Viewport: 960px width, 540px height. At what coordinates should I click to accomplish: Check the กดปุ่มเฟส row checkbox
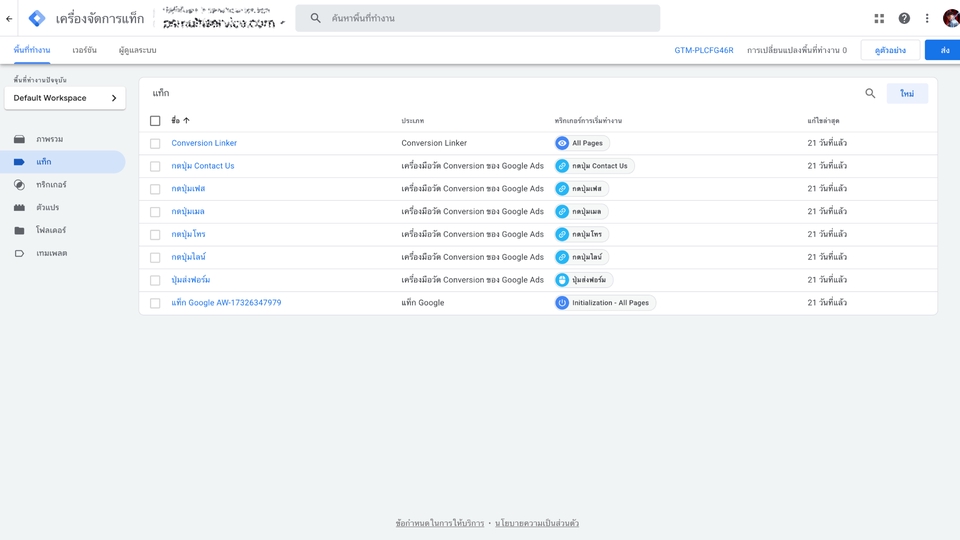(x=155, y=189)
